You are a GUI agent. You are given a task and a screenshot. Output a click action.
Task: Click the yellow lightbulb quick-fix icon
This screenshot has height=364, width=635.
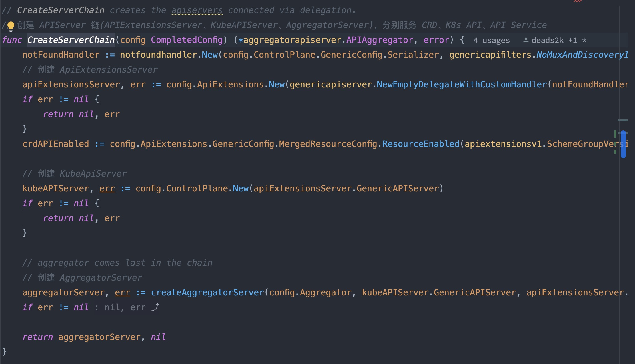pyautogui.click(x=11, y=26)
